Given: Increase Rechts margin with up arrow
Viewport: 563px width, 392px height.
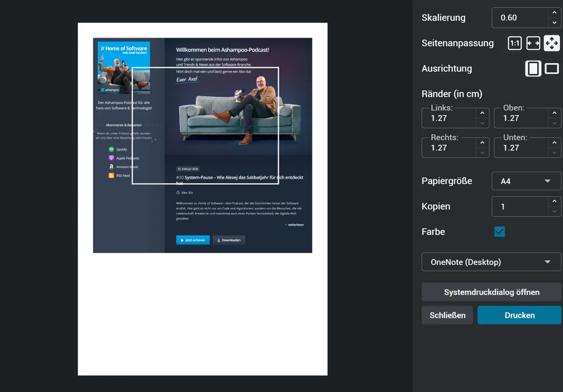Looking at the screenshot, I should pyautogui.click(x=482, y=143).
